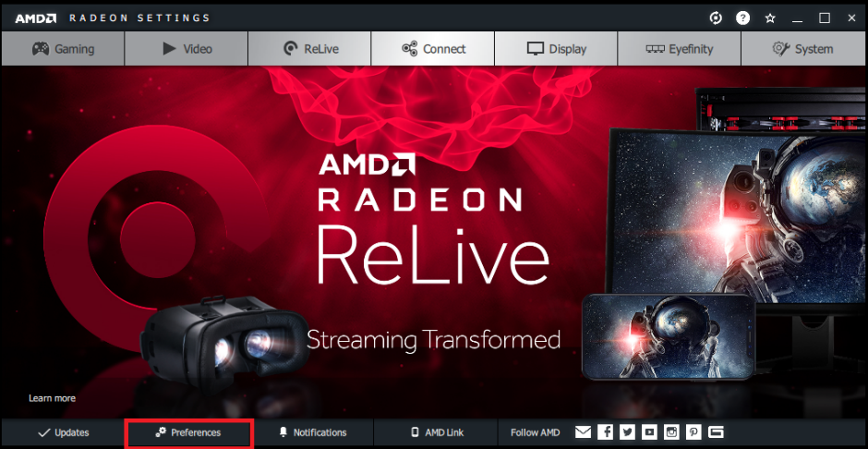Switch to the System tab
The width and height of the screenshot is (868, 449).
[802, 49]
